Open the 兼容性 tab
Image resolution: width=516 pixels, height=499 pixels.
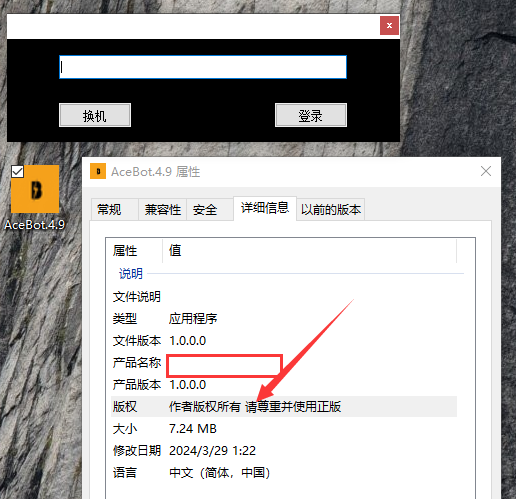(163, 210)
